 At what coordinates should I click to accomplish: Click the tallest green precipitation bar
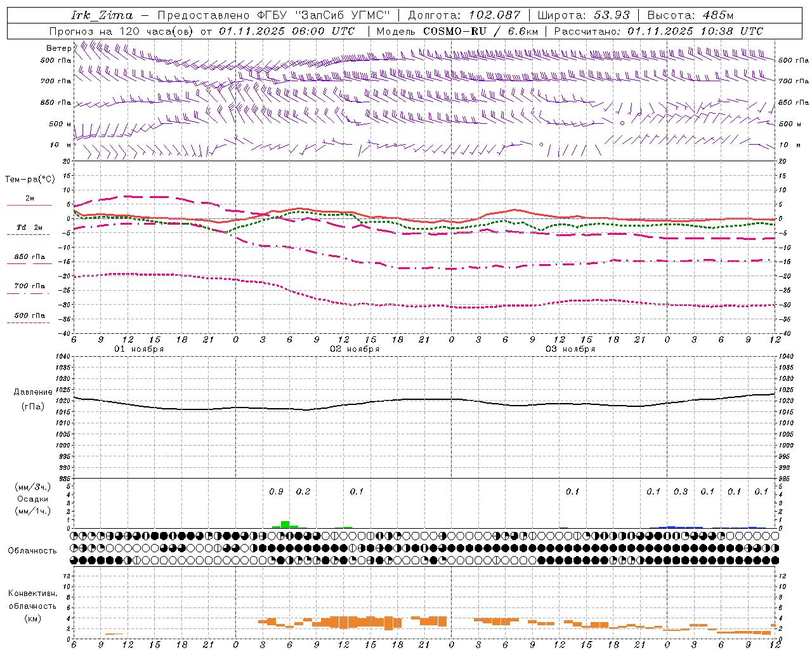pyautogui.click(x=285, y=525)
